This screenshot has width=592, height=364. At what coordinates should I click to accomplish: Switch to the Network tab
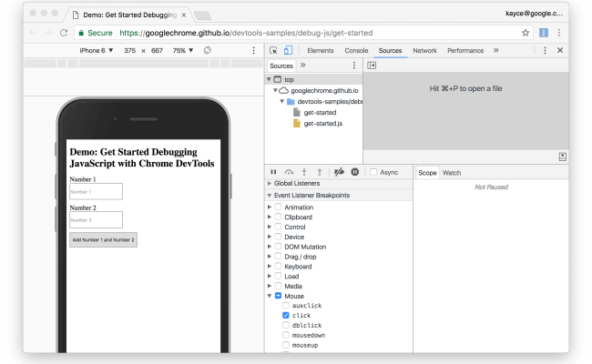point(424,51)
